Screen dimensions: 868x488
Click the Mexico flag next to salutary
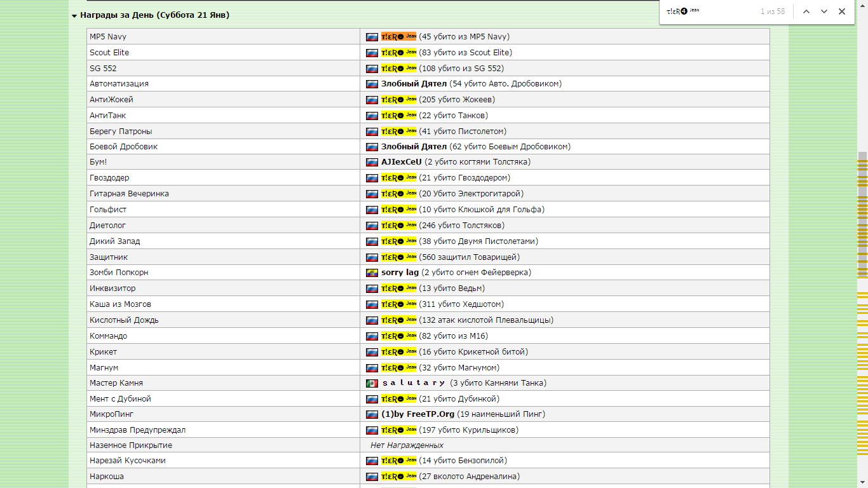pos(372,383)
